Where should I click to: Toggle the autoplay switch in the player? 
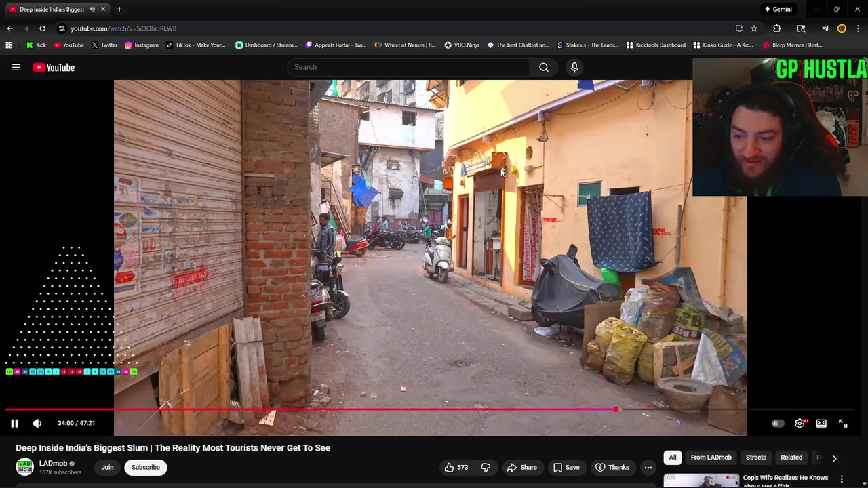[x=777, y=424]
